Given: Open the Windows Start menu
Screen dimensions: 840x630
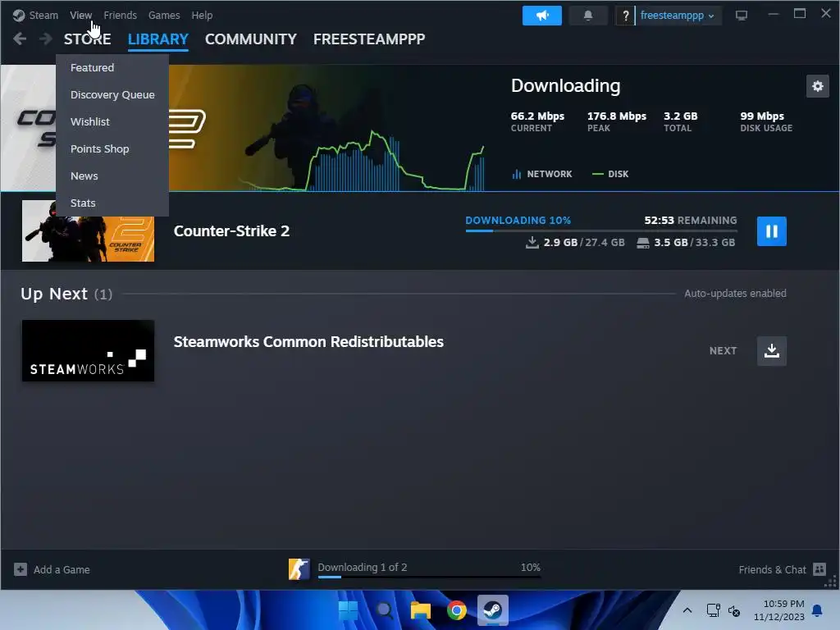Looking at the screenshot, I should point(348,610).
